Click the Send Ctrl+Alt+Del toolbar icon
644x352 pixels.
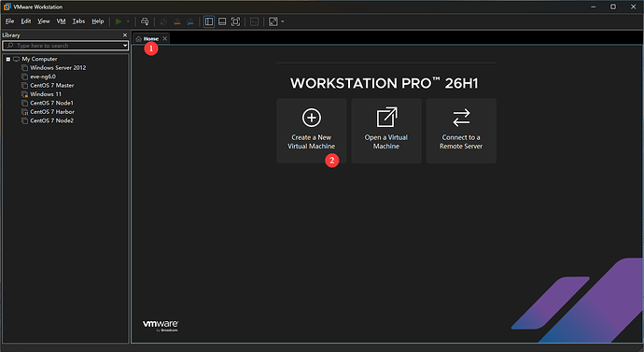145,21
